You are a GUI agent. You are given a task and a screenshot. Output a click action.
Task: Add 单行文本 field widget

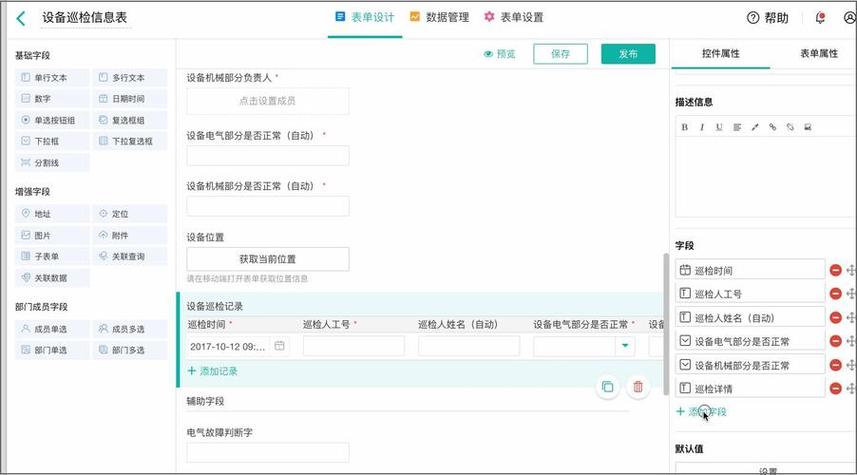pyautogui.click(x=52, y=78)
